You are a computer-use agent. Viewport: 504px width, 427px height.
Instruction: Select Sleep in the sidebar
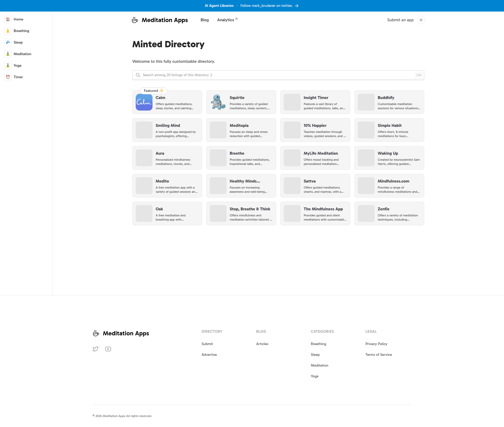[x=26, y=43]
